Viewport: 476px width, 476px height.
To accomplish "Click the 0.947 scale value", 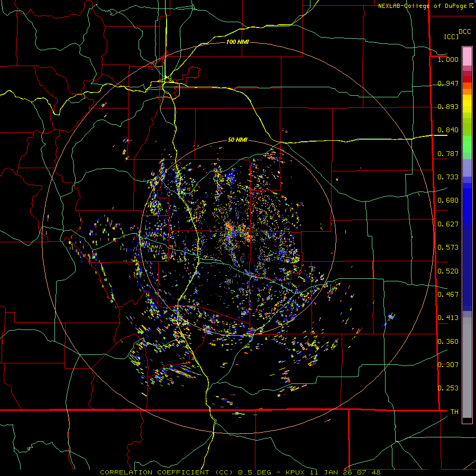I will [x=448, y=83].
